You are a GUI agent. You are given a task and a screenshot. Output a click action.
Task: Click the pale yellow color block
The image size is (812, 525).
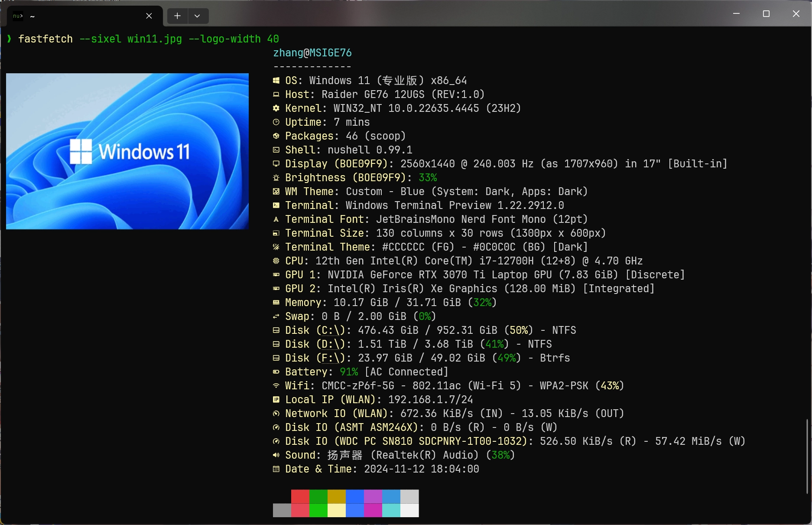[337, 510]
